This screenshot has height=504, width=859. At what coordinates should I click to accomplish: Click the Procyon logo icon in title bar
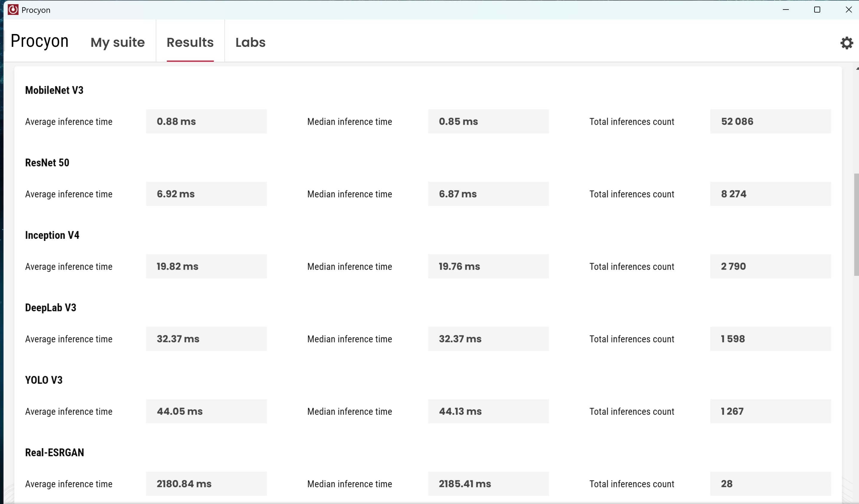13,10
